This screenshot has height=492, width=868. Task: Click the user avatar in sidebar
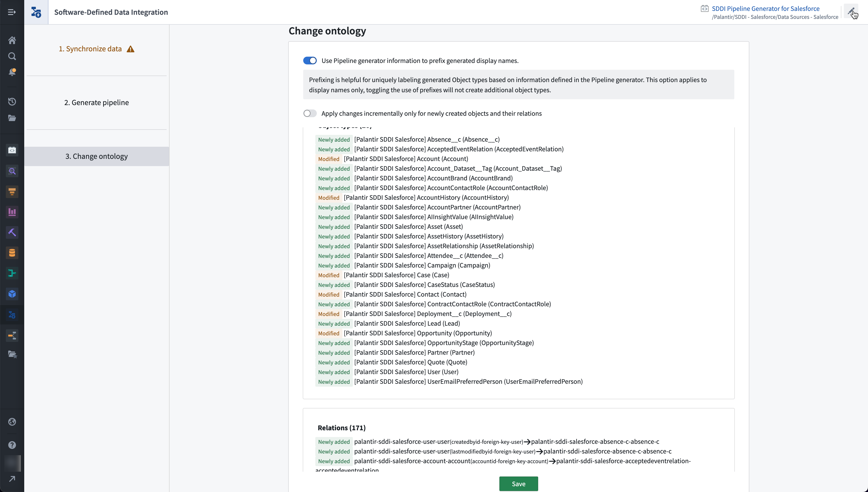pos(13,463)
